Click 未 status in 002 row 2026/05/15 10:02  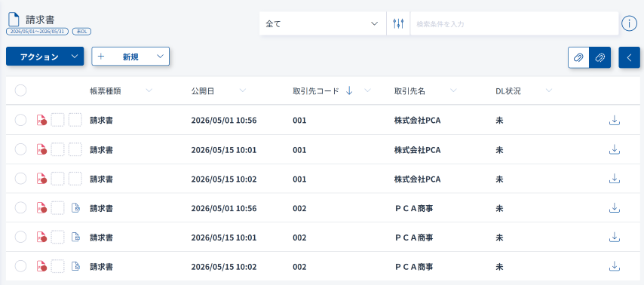(x=499, y=266)
